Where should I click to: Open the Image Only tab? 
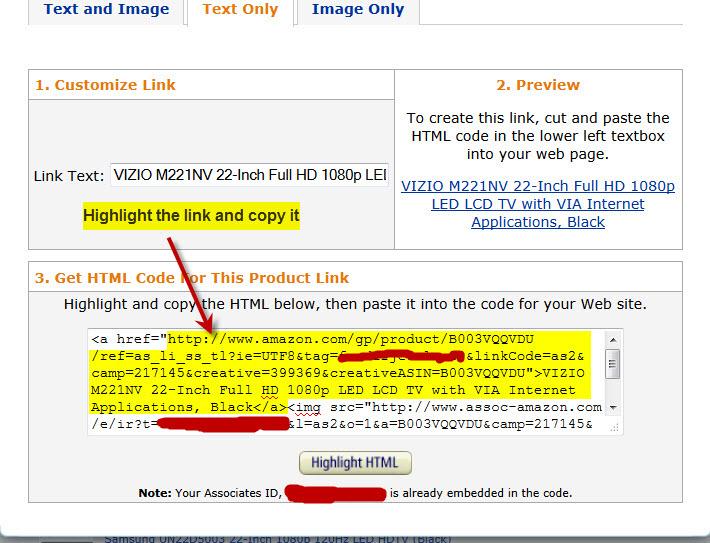click(358, 11)
